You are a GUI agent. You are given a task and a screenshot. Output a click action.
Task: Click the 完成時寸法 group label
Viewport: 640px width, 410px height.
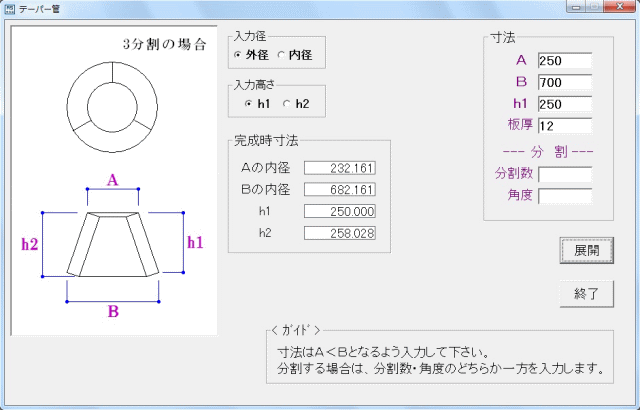coord(266,141)
